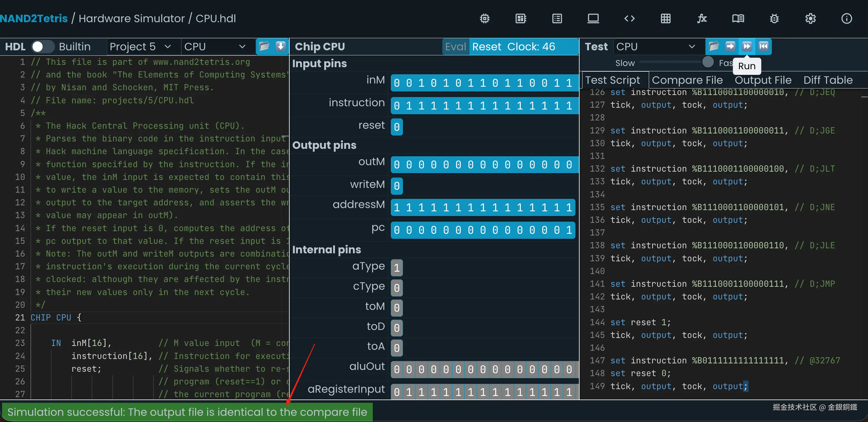
Task: Open the VM emulator monitor icon
Action: [x=593, y=19]
